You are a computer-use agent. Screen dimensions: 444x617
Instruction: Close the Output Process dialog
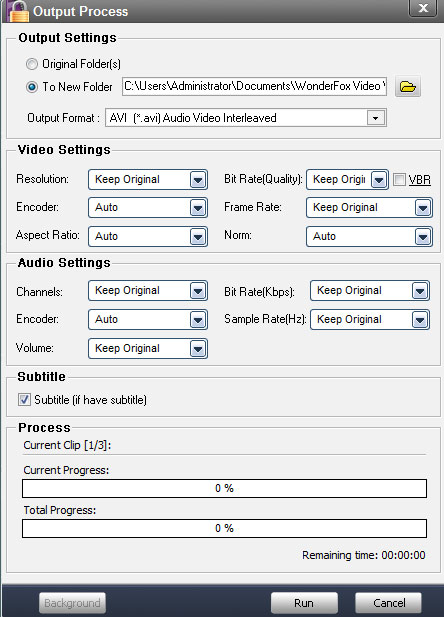[x=423, y=8]
